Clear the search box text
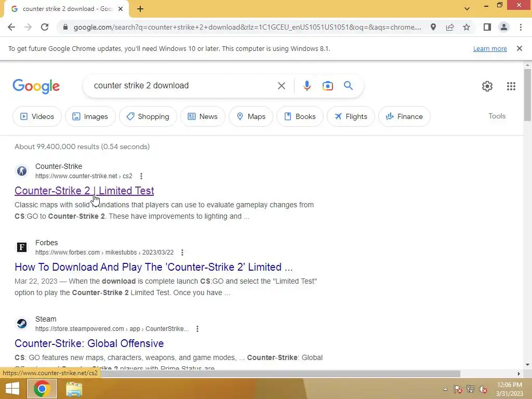The image size is (532, 399). coord(281,86)
